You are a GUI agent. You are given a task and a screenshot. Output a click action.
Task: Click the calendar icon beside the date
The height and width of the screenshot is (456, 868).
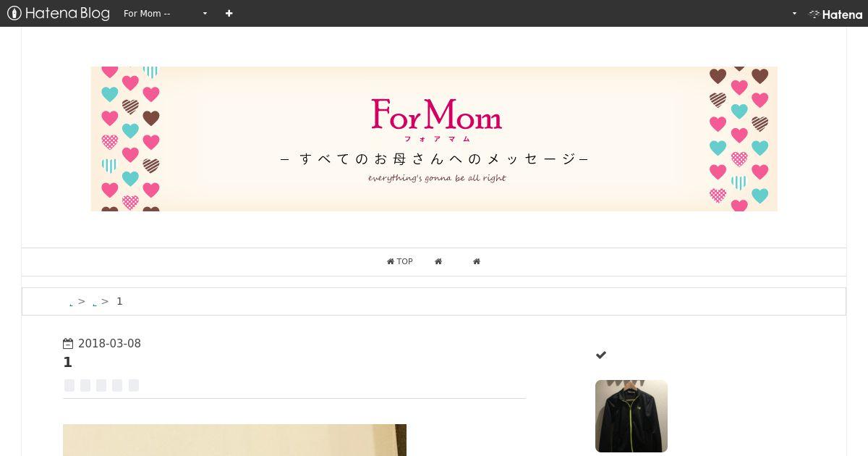[x=68, y=344]
